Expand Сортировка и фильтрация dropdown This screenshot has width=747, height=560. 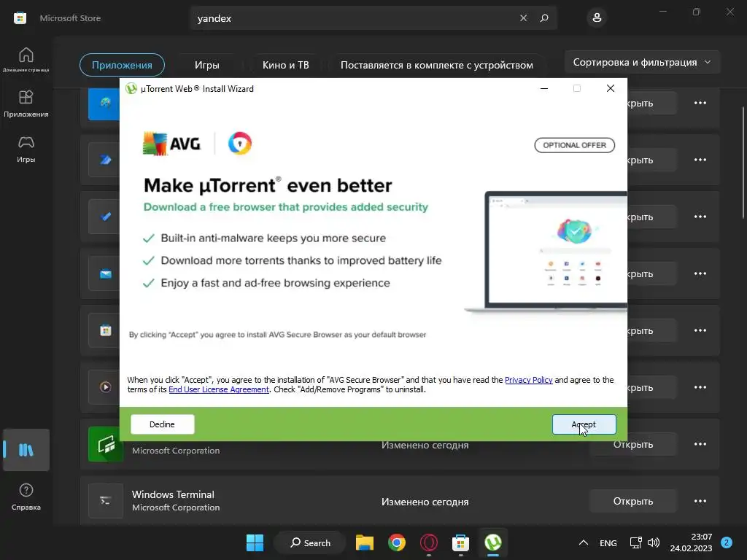point(642,63)
